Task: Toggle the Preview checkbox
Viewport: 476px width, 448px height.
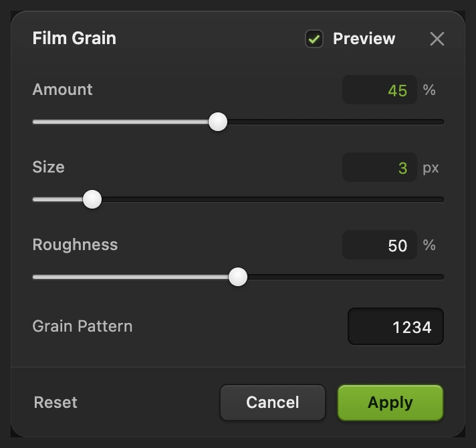Action: coord(314,39)
